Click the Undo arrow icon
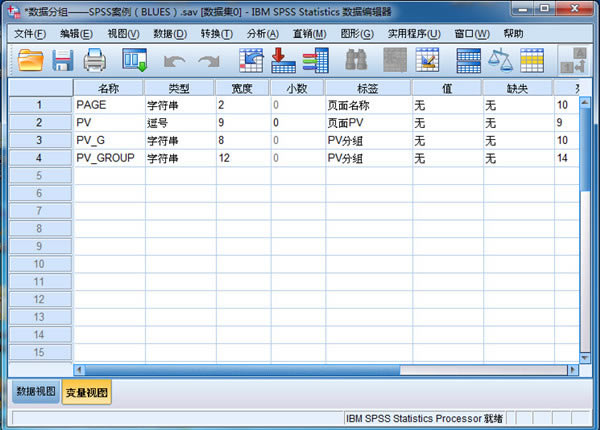The width and height of the screenshot is (600, 430). click(176, 62)
